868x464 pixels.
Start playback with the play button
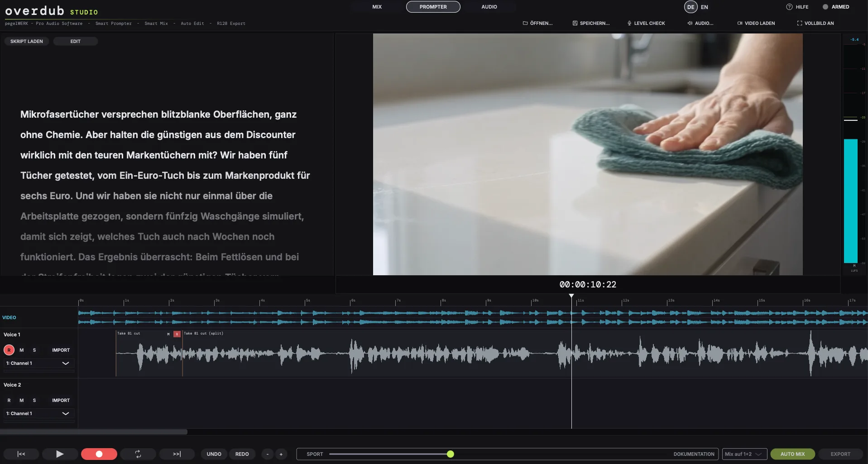(x=60, y=454)
